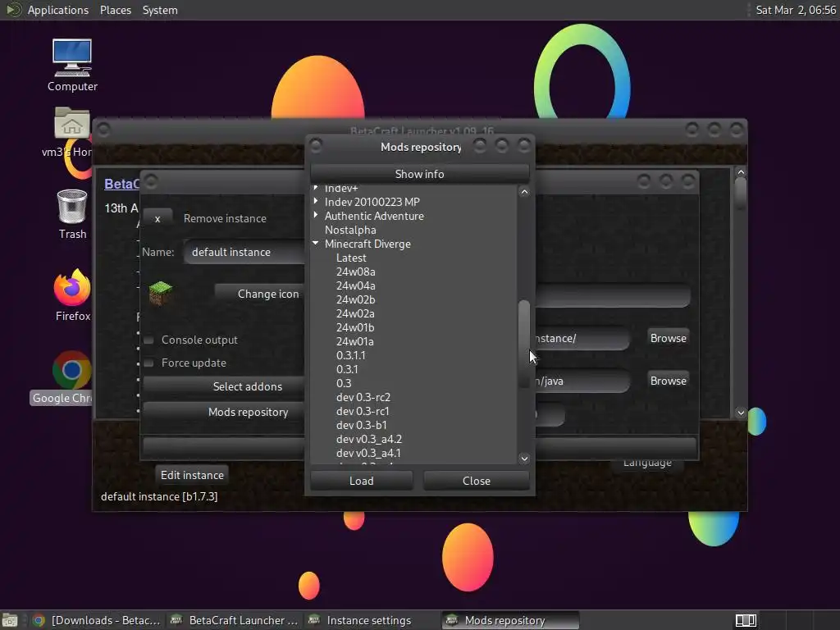Click the instance directory path field
The image size is (840, 630).
(x=582, y=338)
